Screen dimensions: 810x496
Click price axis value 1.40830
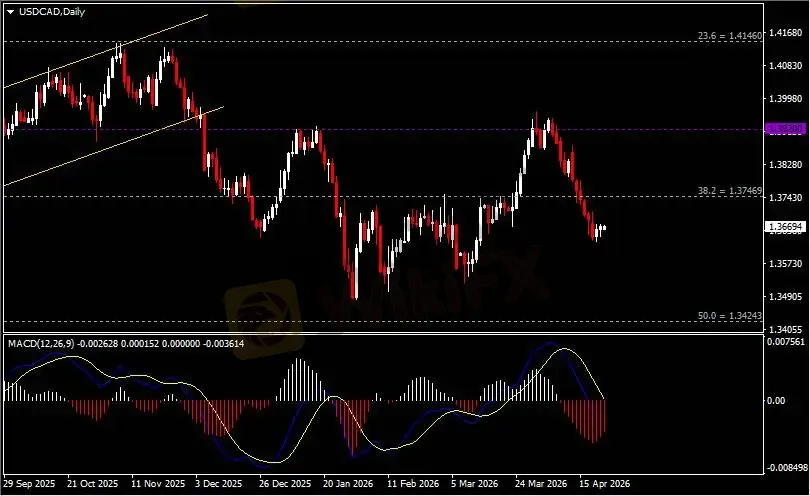click(786, 66)
